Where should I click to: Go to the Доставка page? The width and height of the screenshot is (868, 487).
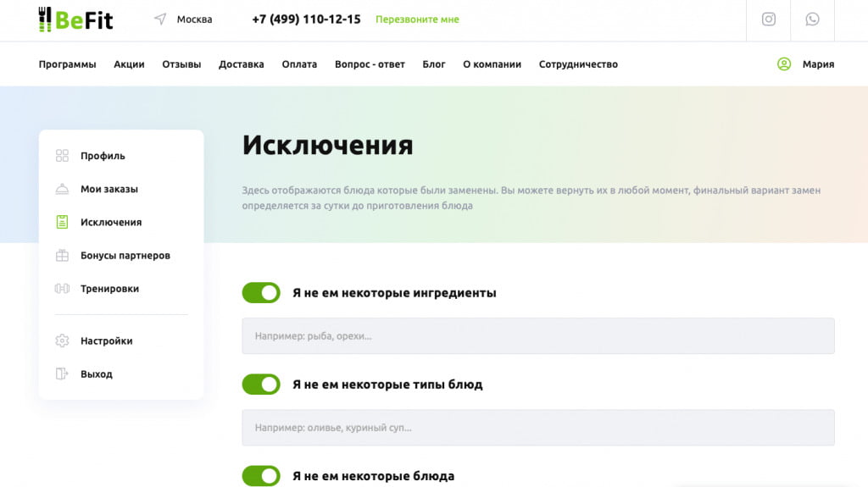click(242, 64)
